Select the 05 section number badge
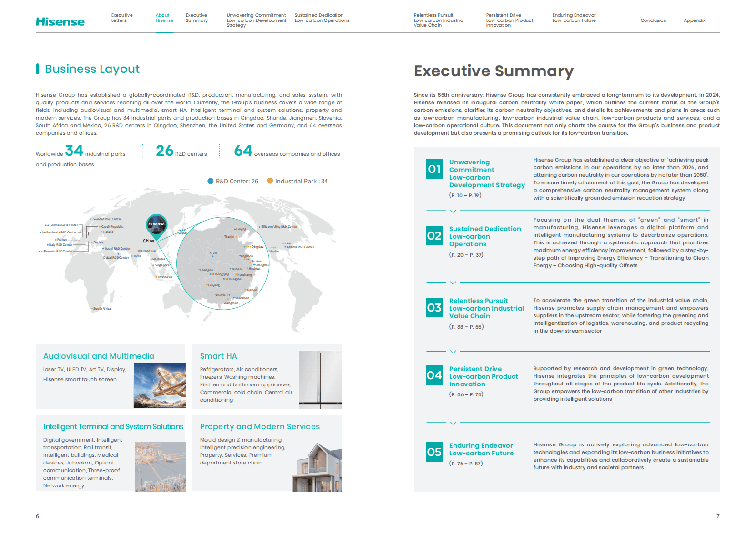 coord(434,452)
